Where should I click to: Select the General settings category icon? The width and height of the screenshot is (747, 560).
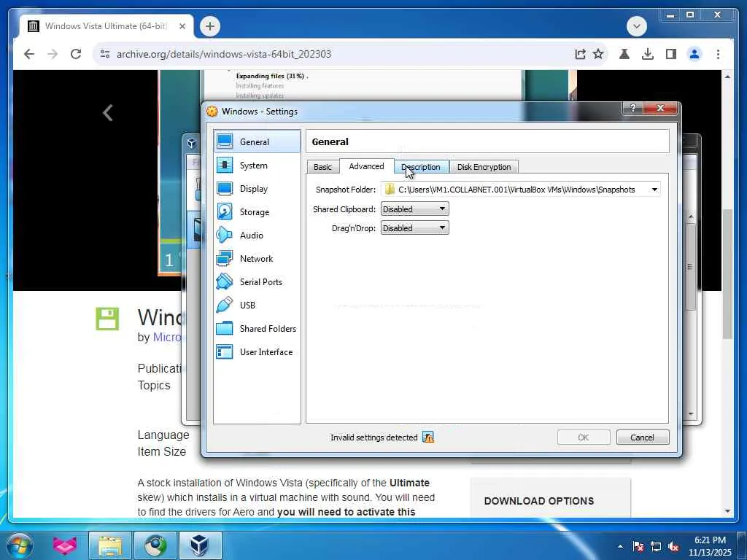(x=225, y=141)
